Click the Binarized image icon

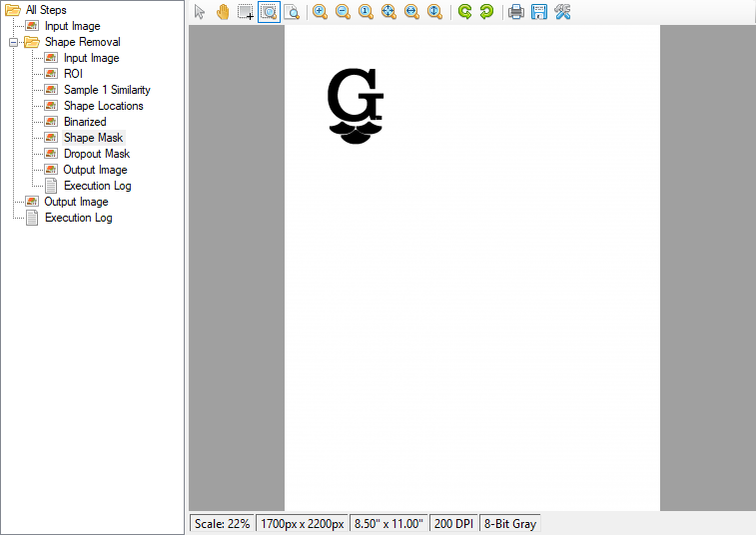coord(51,122)
